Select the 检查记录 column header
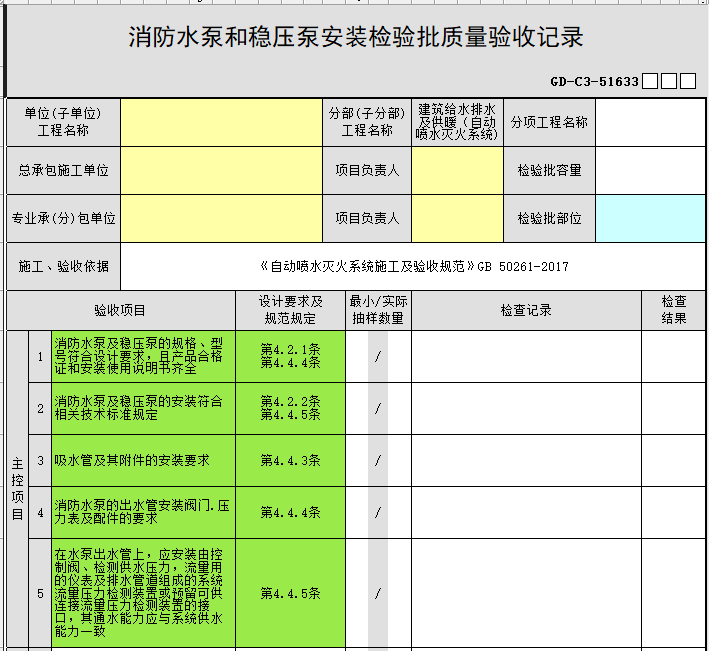 (526, 310)
